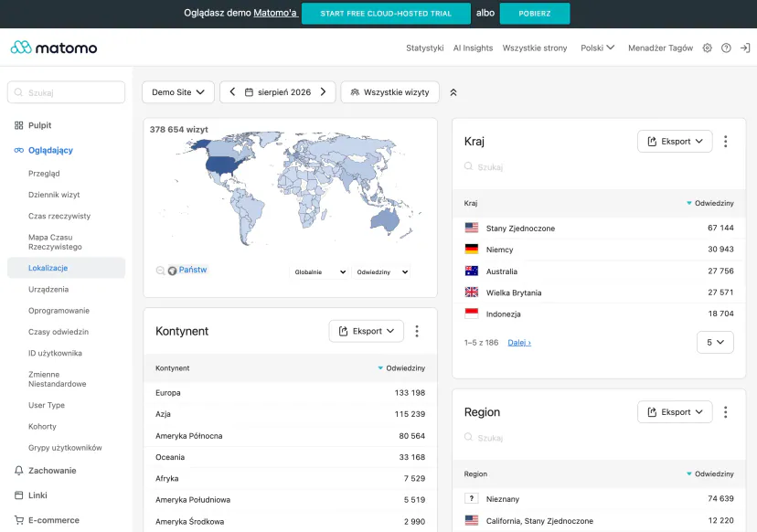Open the Polski language dropdown
757x532 pixels.
tap(598, 48)
